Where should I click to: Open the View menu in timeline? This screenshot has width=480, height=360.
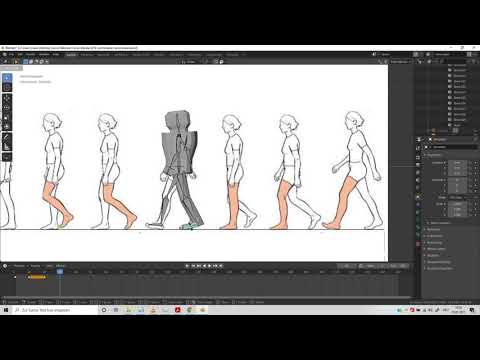tap(49, 266)
